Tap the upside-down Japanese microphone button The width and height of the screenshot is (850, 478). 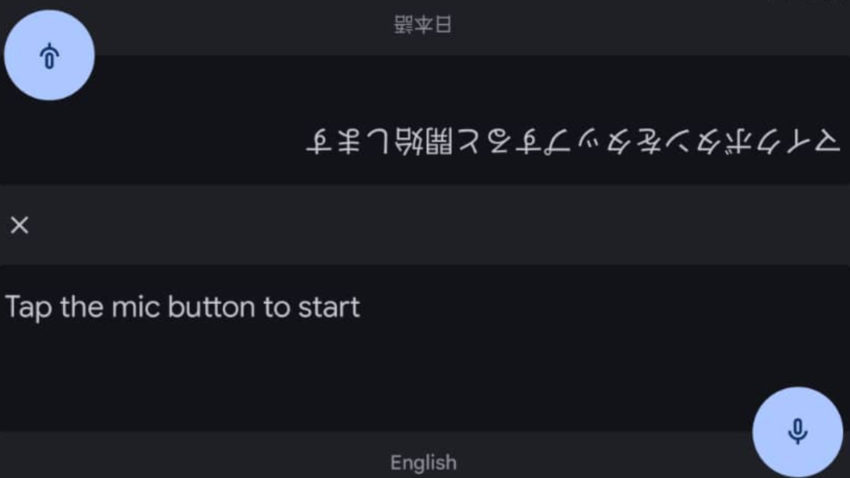tap(49, 55)
